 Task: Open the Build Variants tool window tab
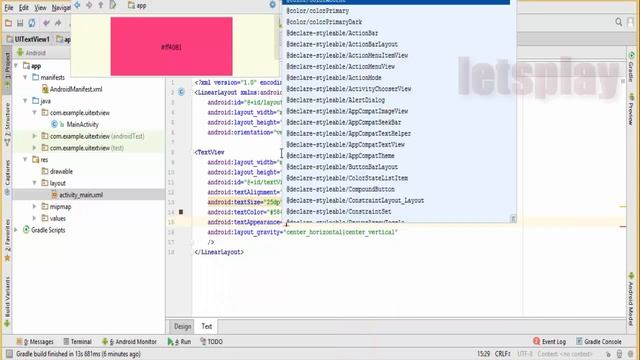[x=7, y=301]
